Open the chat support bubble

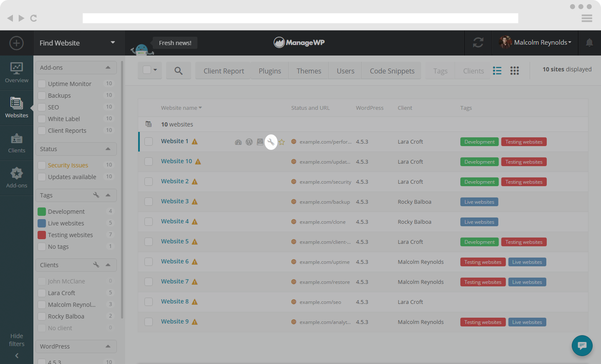[582, 346]
